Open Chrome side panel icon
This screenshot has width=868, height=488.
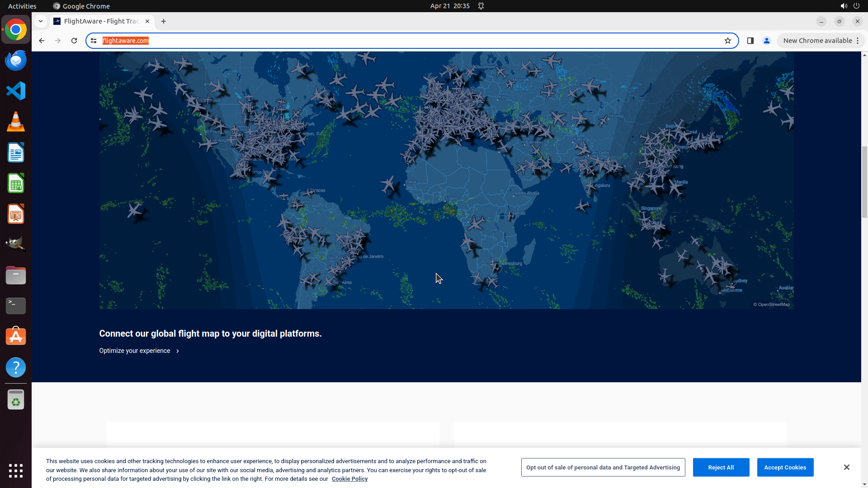pyautogui.click(x=750, y=41)
